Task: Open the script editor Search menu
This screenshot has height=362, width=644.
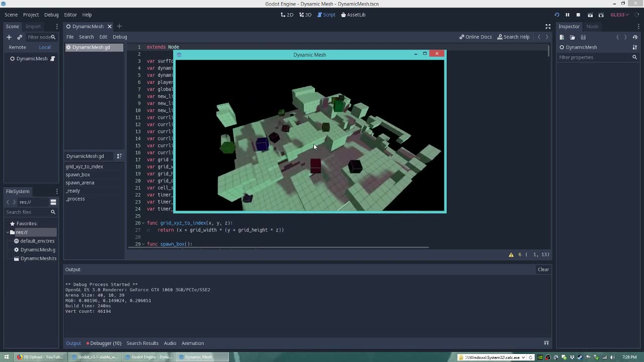Action: pyautogui.click(x=86, y=37)
